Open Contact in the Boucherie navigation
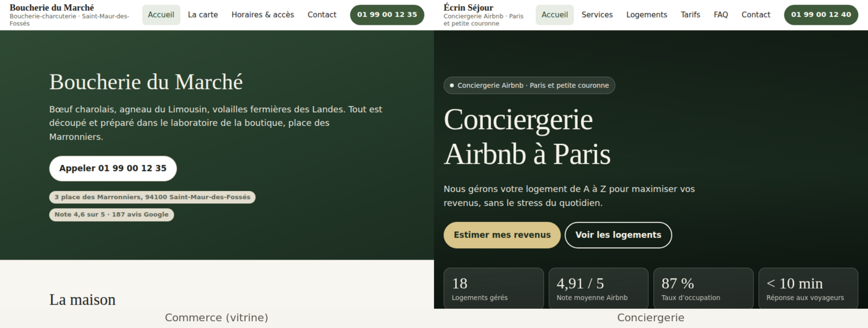The image size is (868, 328). click(x=322, y=15)
